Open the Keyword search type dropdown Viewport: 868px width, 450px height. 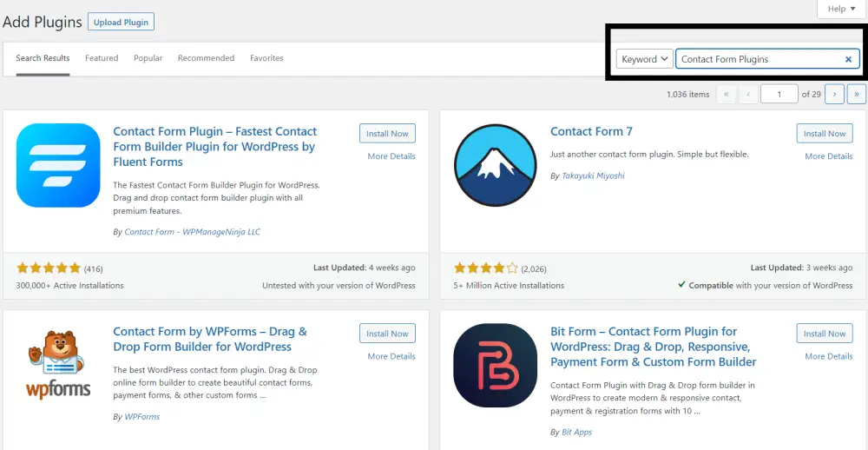644,59
